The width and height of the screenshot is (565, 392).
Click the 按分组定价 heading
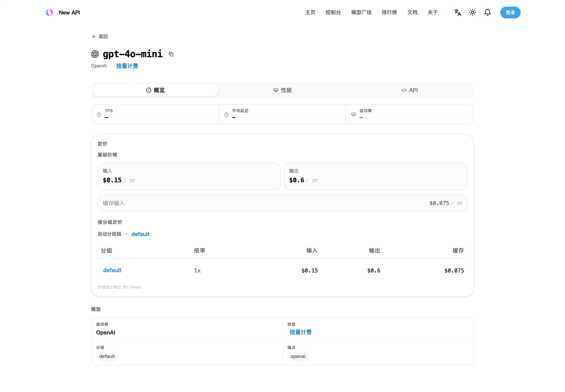[110, 222]
